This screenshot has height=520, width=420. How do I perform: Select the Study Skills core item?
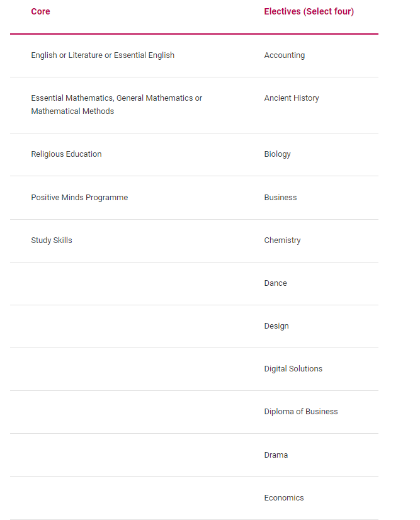tap(52, 240)
